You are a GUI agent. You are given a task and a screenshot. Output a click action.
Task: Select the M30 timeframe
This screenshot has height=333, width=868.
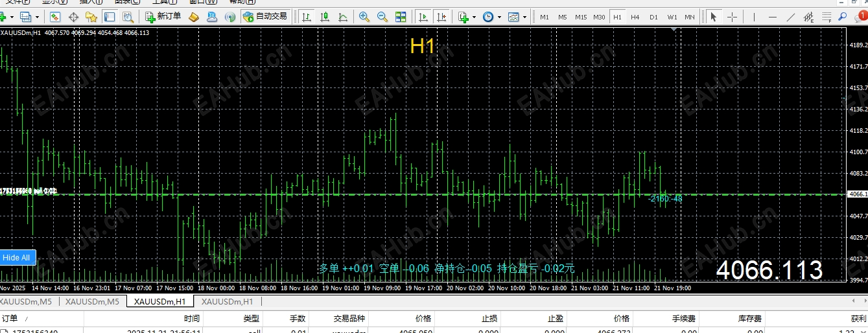(x=600, y=16)
